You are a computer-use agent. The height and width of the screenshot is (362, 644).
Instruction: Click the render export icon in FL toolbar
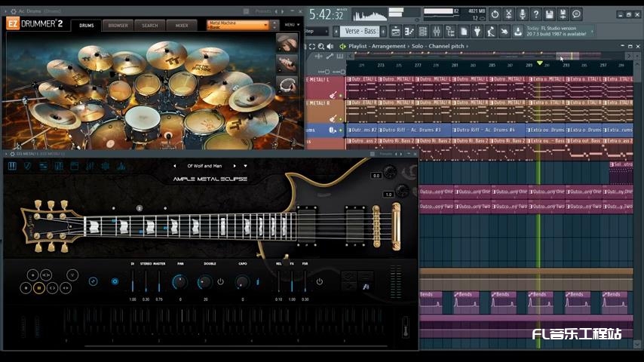(x=563, y=15)
